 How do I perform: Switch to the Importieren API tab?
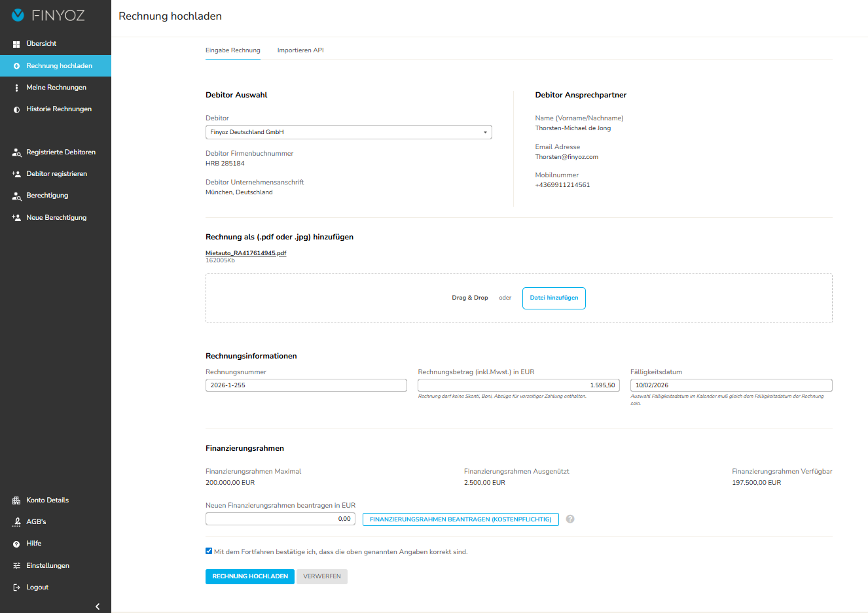pyautogui.click(x=300, y=50)
